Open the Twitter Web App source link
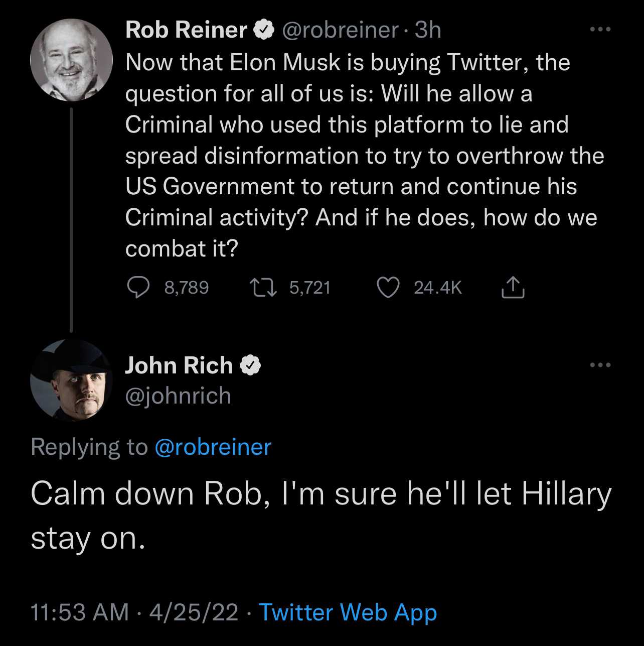644x646 pixels. point(348,612)
